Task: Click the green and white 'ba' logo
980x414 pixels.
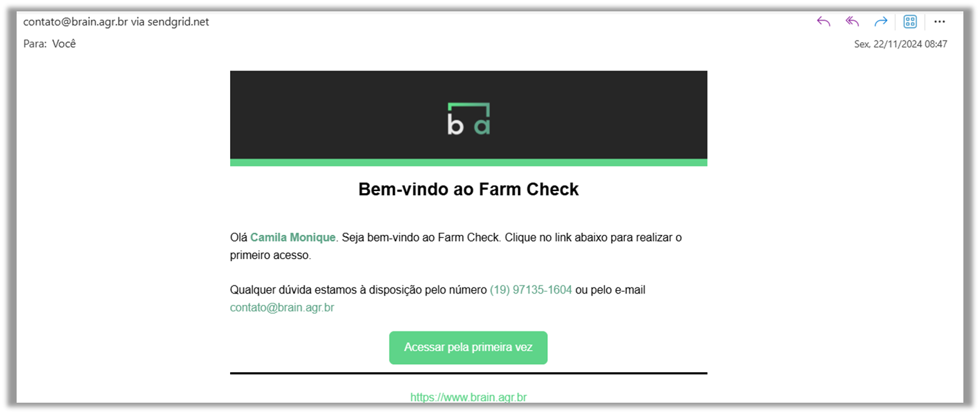Action: click(469, 118)
